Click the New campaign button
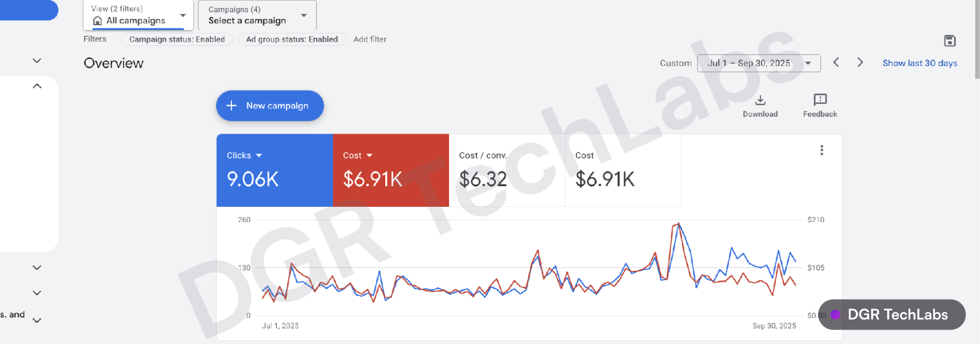Image resolution: width=980 pixels, height=344 pixels. tap(270, 106)
